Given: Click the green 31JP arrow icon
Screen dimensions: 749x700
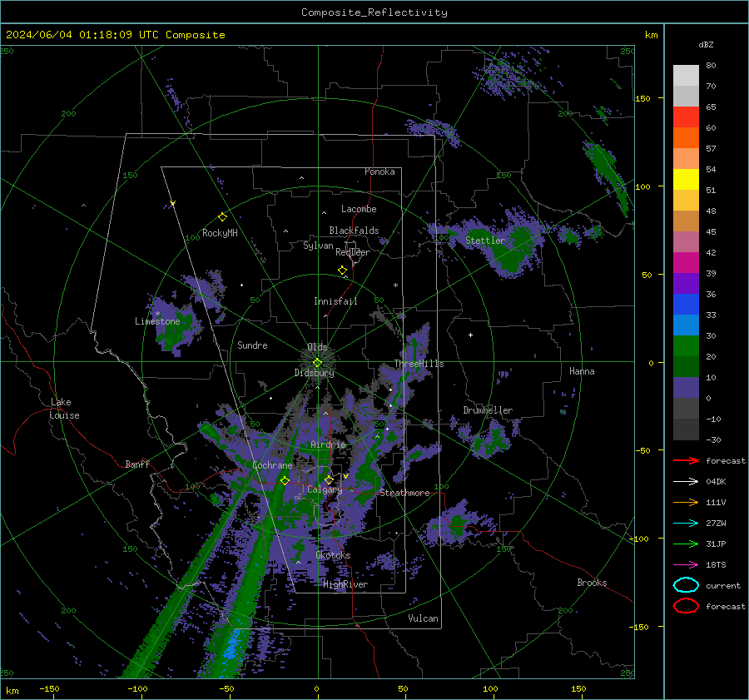Looking at the screenshot, I should [x=686, y=544].
